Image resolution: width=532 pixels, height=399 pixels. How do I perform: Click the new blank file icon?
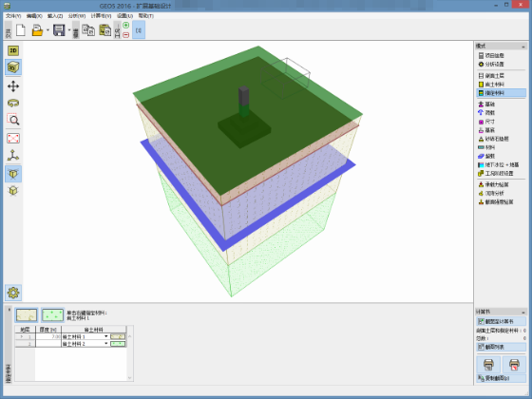click(21, 30)
